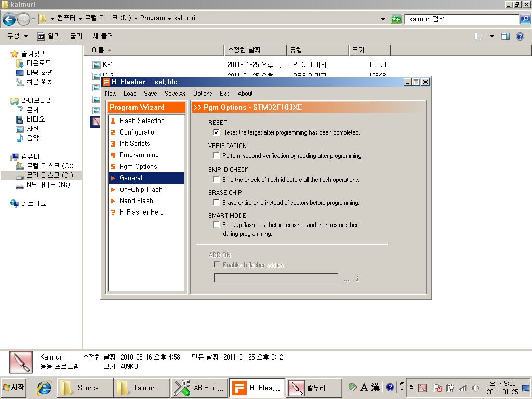Image resolution: width=532 pixels, height=399 pixels.
Task: Open the 구성 organize dropdown
Action: (x=18, y=36)
